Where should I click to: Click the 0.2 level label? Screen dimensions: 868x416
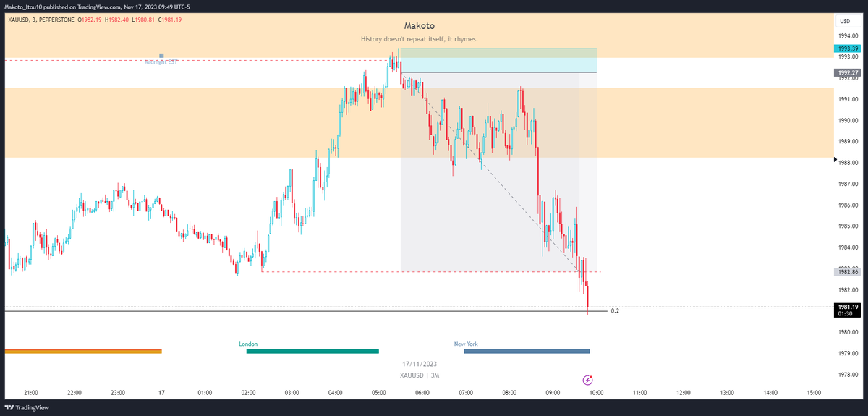click(x=615, y=311)
